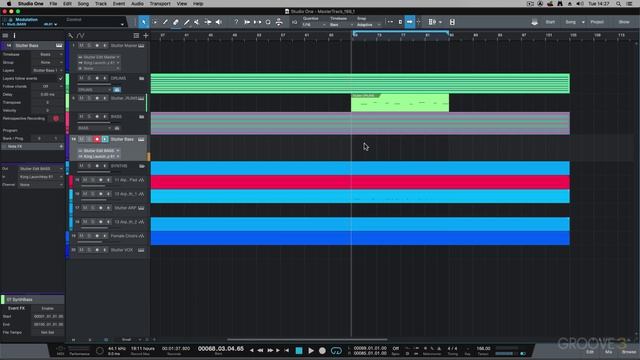Screen dimensions: 640x360
Task: Go to the Start page button
Action: tap(550, 22)
